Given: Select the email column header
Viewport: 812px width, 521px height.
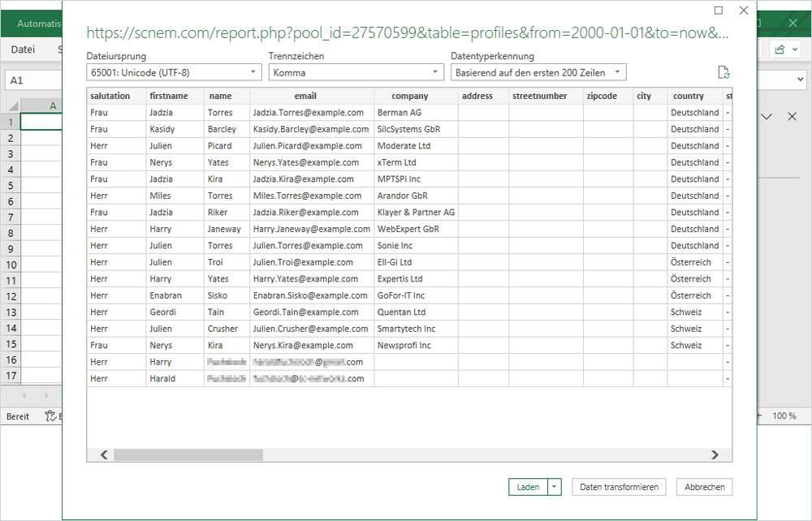Looking at the screenshot, I should click(304, 96).
